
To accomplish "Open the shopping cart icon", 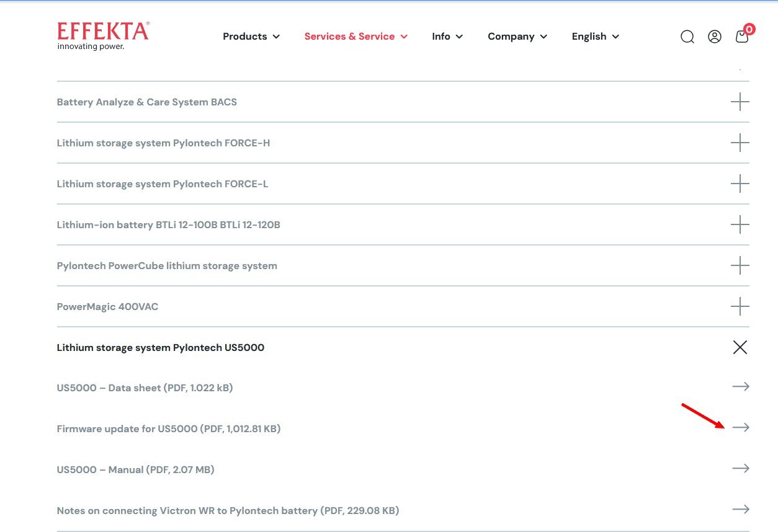I will (x=741, y=37).
